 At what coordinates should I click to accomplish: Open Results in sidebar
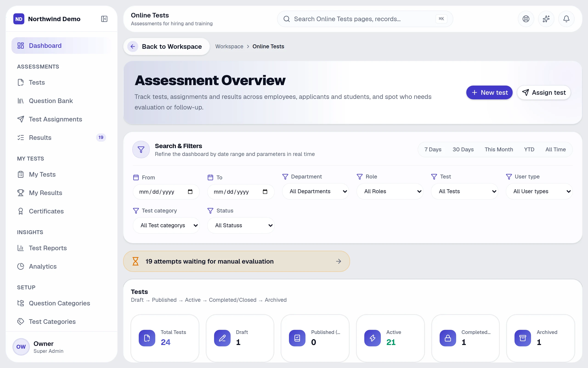[x=61, y=138]
